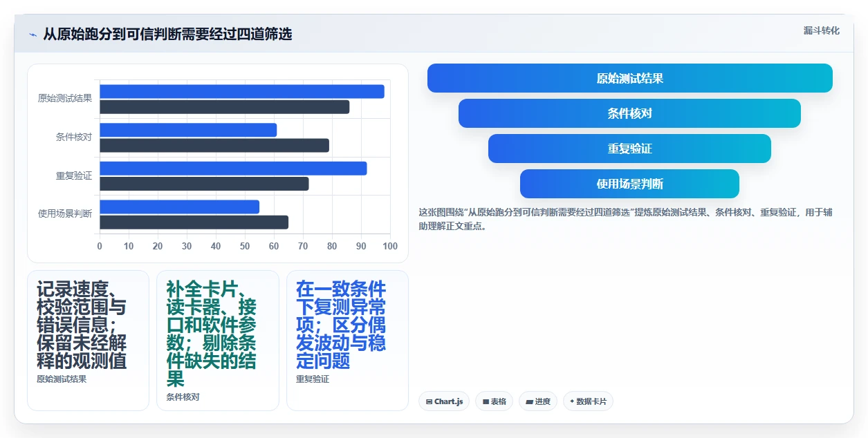Screen dimensions: 868x438
Task: Select the 进度 chip
Action: coord(538,401)
